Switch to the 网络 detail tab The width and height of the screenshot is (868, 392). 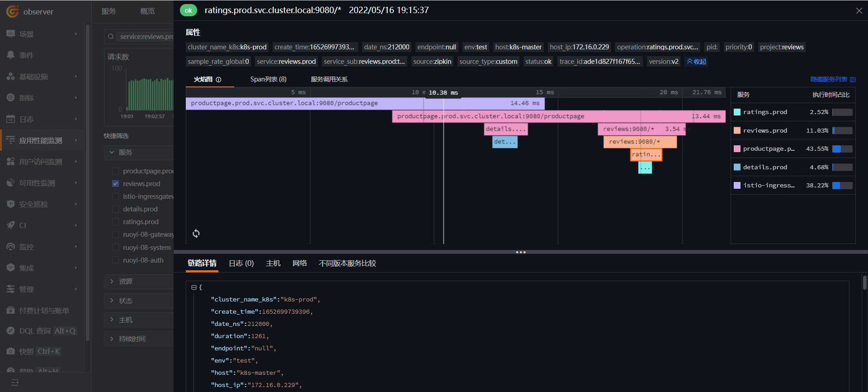pos(300,263)
